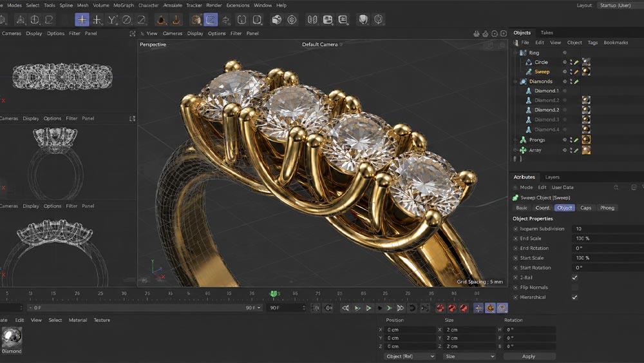Toggle visibility dot of the Ring object

pyautogui.click(x=565, y=53)
